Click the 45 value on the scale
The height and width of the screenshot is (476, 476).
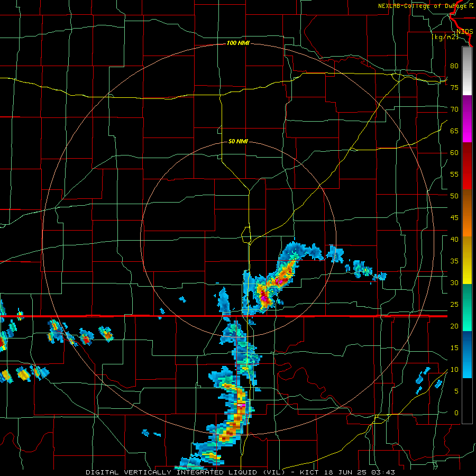point(454,218)
